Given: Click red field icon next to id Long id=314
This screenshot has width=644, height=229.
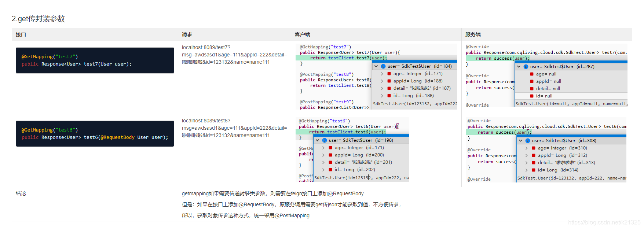Looking at the screenshot, I should pyautogui.click(x=534, y=170).
